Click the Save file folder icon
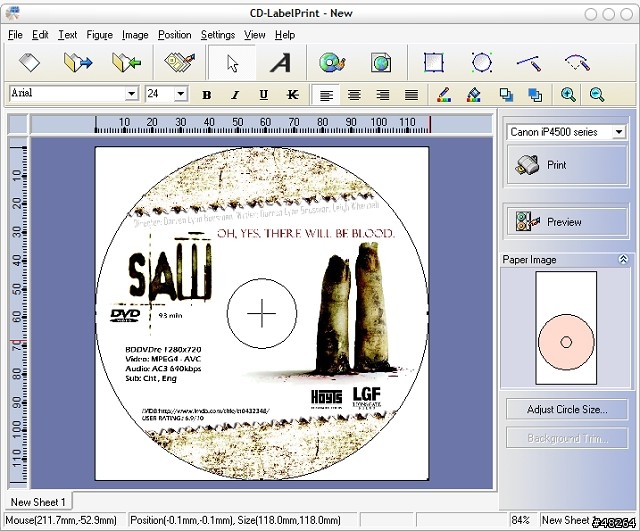 click(126, 62)
